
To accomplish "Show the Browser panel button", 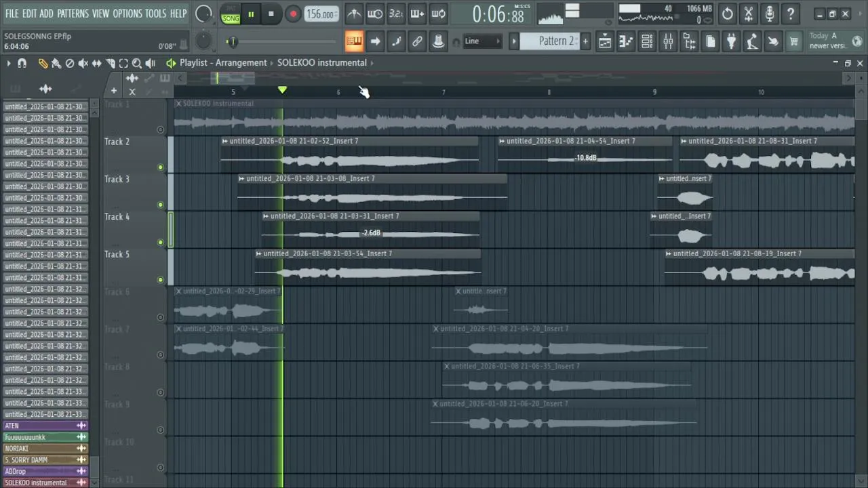I will [x=689, y=42].
